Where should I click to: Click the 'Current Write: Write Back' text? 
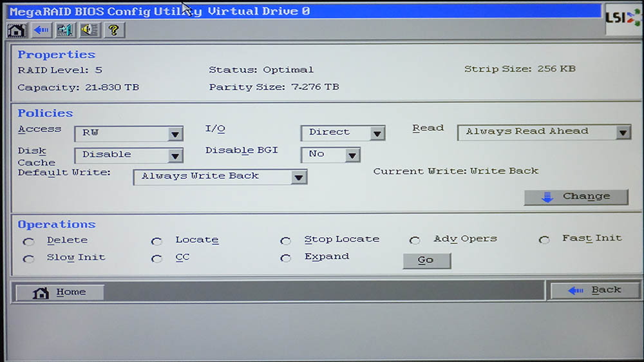pyautogui.click(x=456, y=171)
